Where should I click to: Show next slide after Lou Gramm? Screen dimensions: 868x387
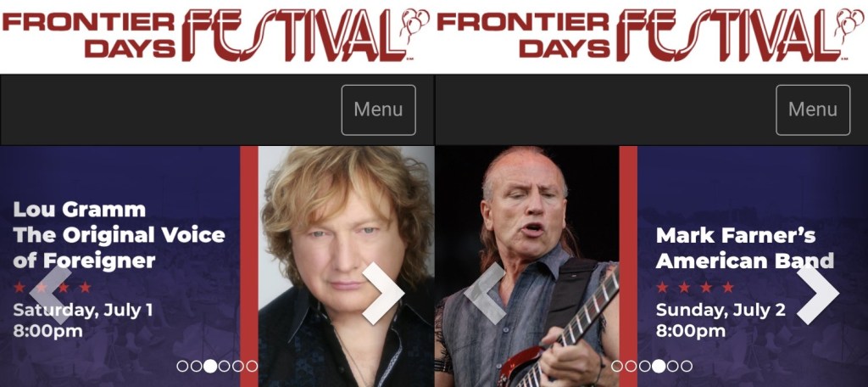(383, 294)
